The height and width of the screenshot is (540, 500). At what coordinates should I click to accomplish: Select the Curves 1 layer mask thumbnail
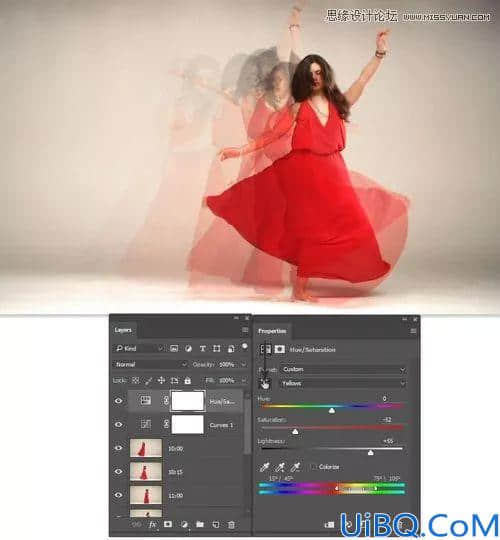188,424
